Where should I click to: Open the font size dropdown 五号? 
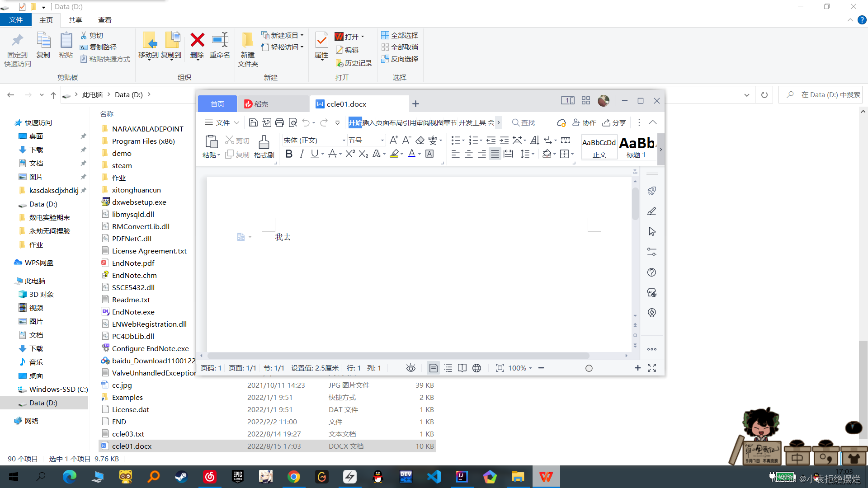coord(366,141)
